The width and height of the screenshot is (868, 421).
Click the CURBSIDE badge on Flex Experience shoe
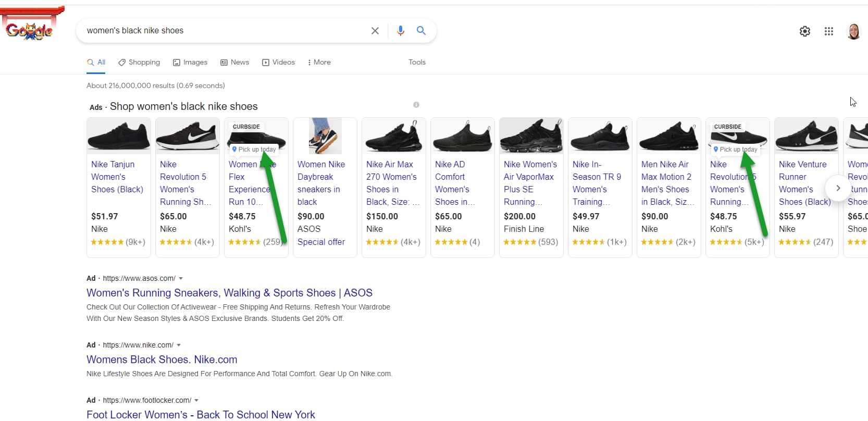coord(246,127)
